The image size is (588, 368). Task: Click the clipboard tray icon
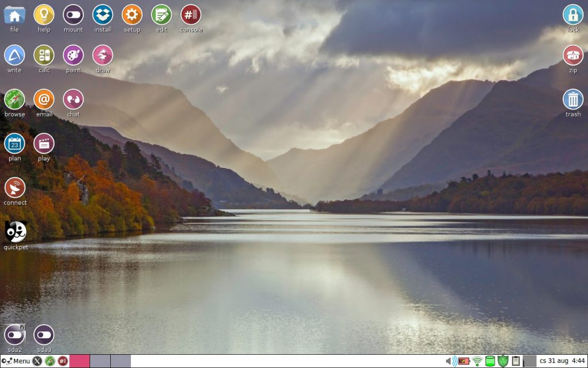pyautogui.click(x=516, y=361)
